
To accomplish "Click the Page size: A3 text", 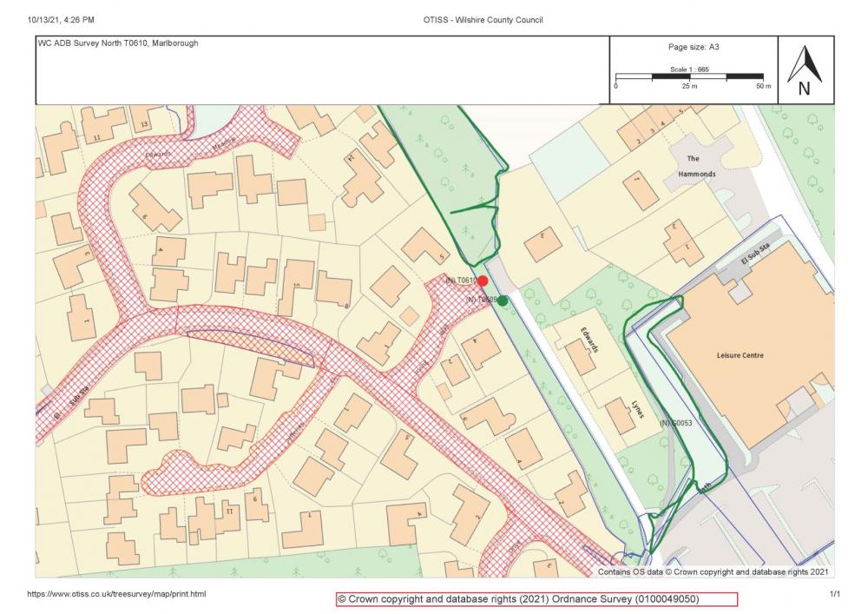I will point(693,48).
